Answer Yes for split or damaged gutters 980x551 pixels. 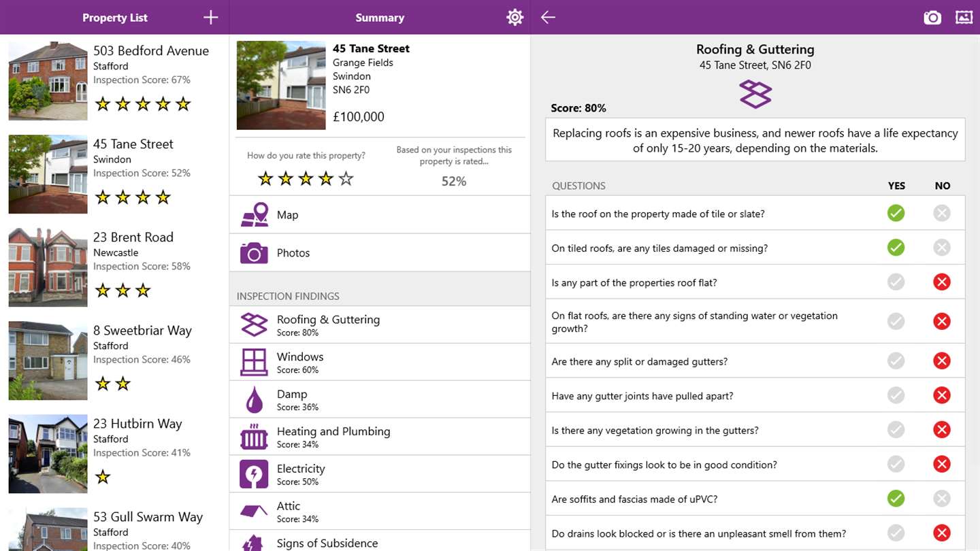click(x=896, y=361)
